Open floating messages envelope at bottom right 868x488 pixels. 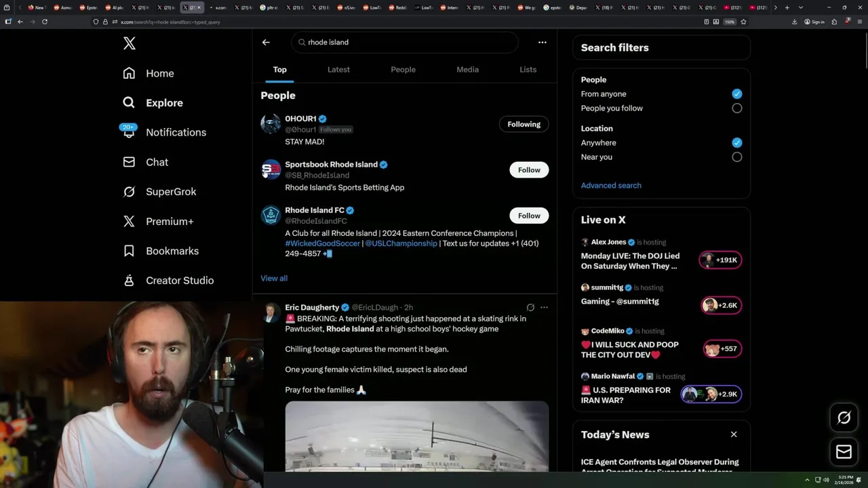click(x=844, y=451)
